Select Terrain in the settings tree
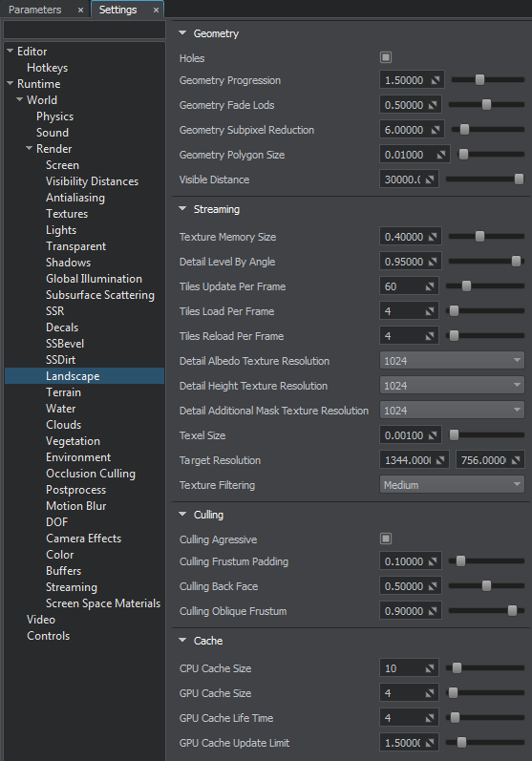This screenshot has height=761, width=532. click(64, 392)
